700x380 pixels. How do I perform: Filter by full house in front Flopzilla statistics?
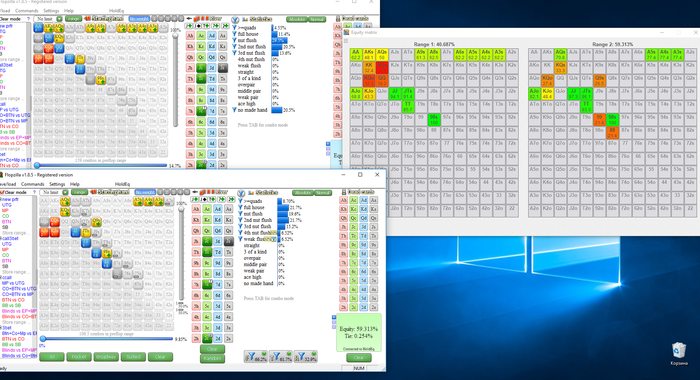click(x=241, y=208)
